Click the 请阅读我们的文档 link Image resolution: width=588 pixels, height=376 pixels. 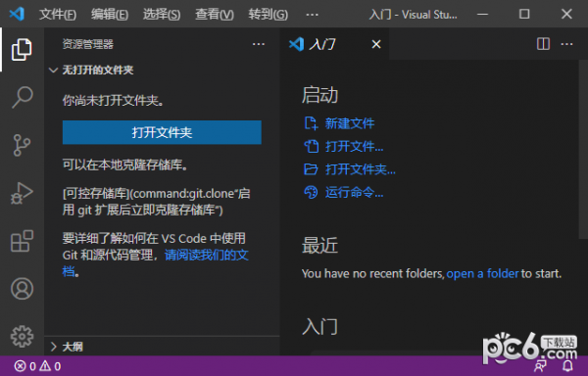(x=206, y=255)
